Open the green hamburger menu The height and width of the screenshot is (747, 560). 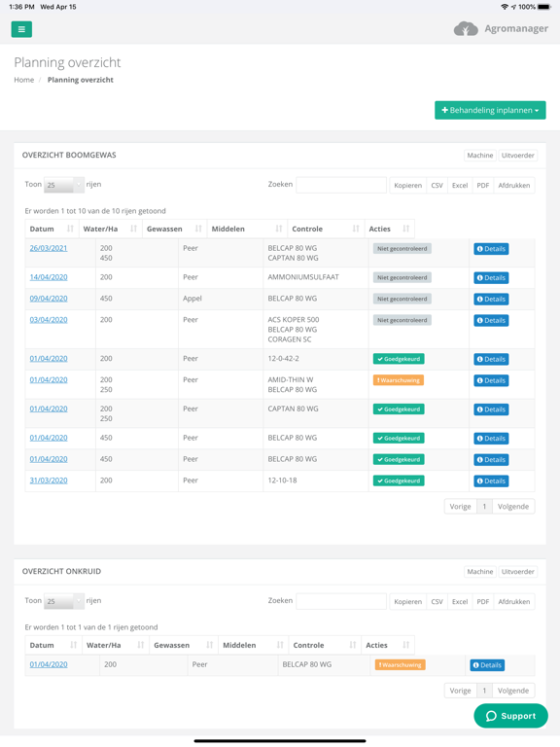[21, 29]
